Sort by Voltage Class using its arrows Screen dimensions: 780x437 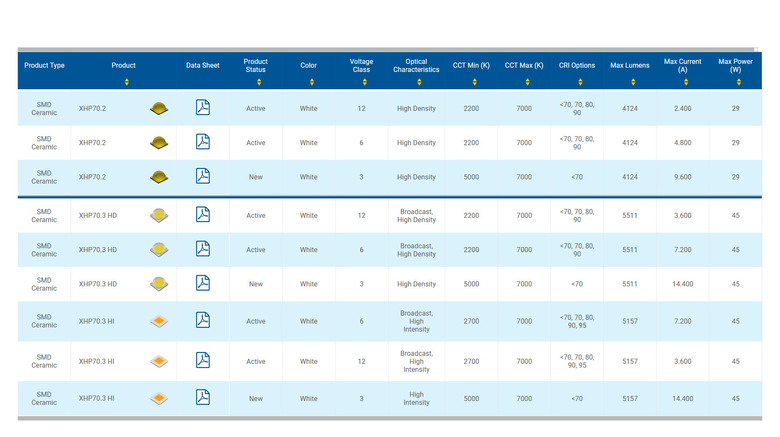[365, 82]
